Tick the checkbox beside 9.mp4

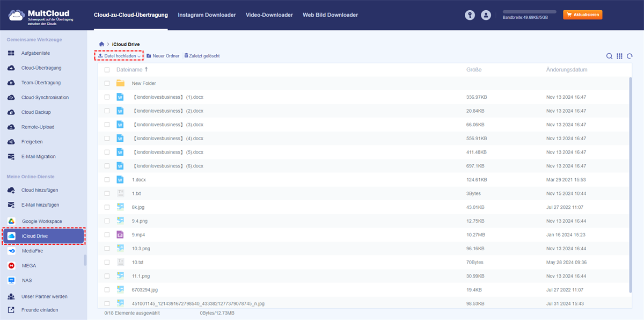coord(107,235)
